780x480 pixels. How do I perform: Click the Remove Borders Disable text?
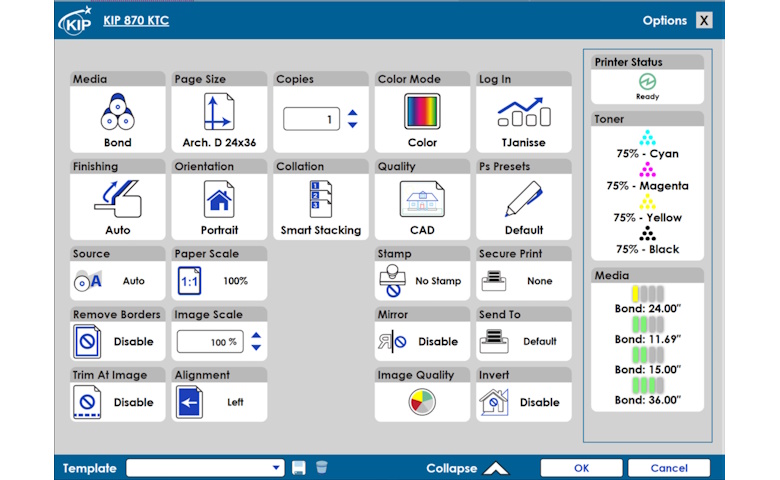[133, 342]
